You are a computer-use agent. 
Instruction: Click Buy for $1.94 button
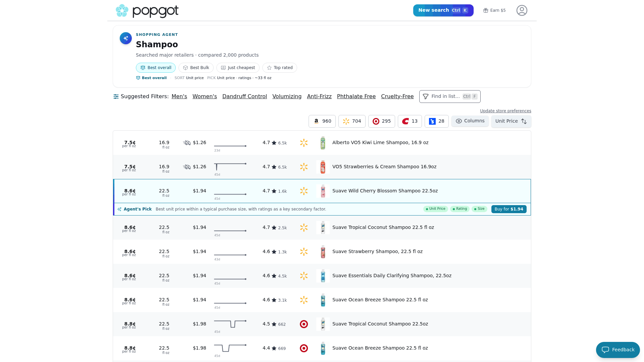(509, 209)
